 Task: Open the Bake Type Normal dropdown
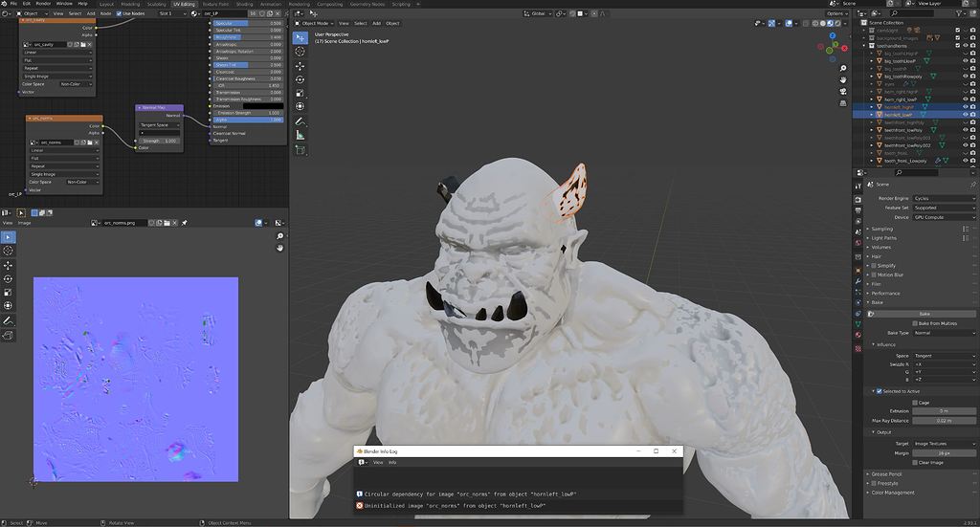[x=944, y=333]
